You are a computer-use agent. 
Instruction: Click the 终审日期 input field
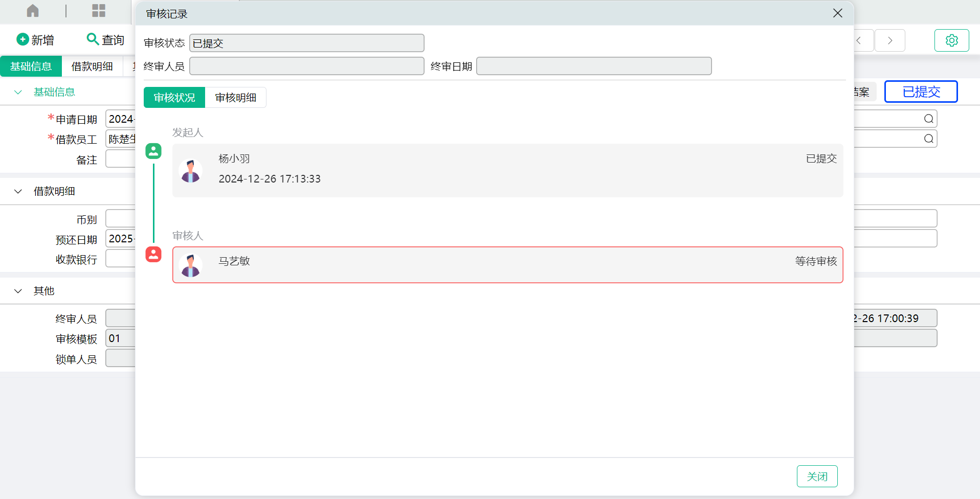(x=593, y=66)
